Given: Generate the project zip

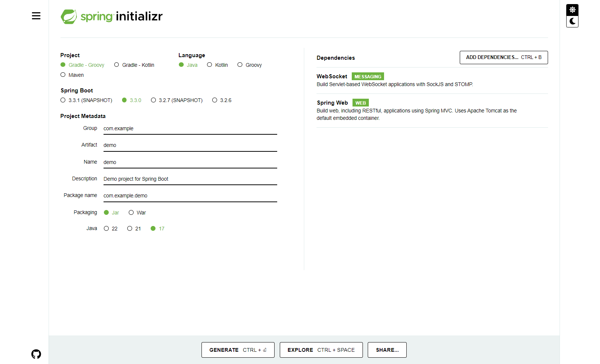Looking at the screenshot, I should pyautogui.click(x=238, y=350).
